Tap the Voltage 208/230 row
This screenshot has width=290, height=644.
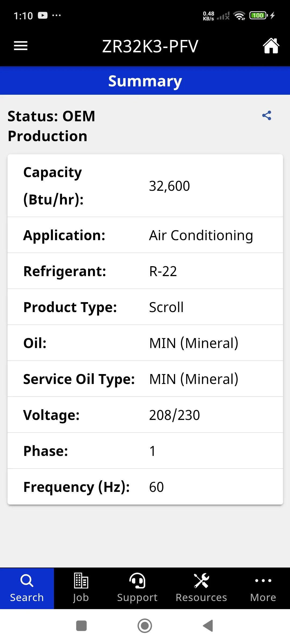[145, 415]
